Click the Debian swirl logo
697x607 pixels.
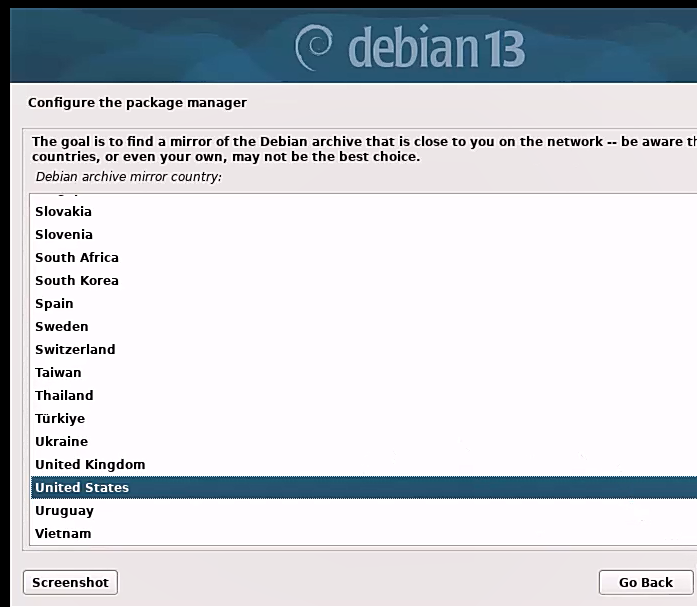(315, 47)
